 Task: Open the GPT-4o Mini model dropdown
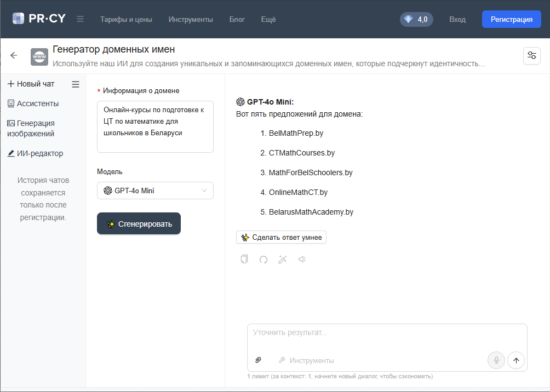(155, 191)
